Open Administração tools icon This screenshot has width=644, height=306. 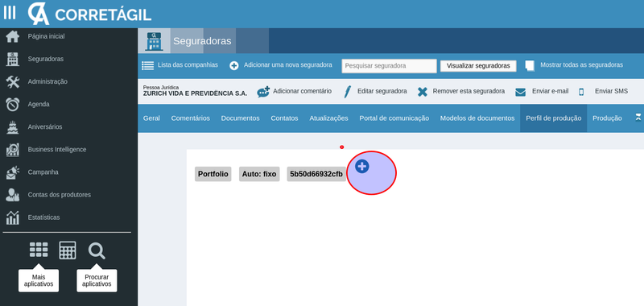point(13,81)
